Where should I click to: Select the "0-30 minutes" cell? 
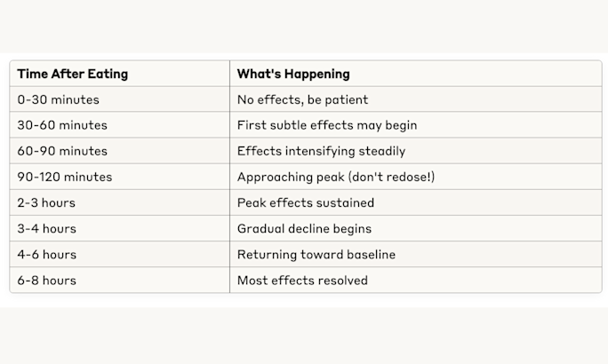(x=59, y=99)
